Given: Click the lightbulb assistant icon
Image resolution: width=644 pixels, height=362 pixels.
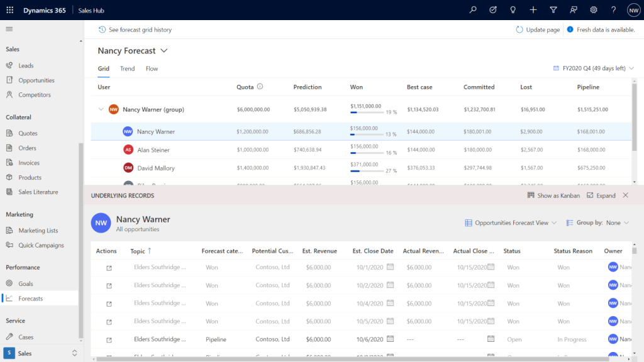Looking at the screenshot, I should (x=513, y=10).
